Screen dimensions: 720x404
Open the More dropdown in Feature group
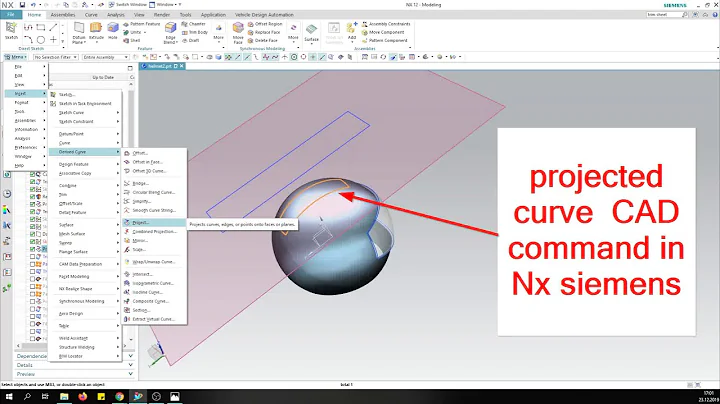(x=219, y=33)
